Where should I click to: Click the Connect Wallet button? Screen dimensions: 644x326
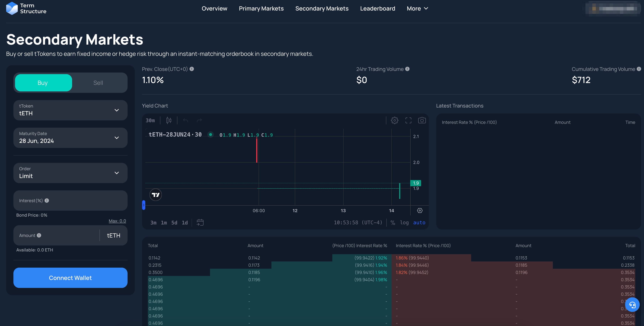(70, 278)
